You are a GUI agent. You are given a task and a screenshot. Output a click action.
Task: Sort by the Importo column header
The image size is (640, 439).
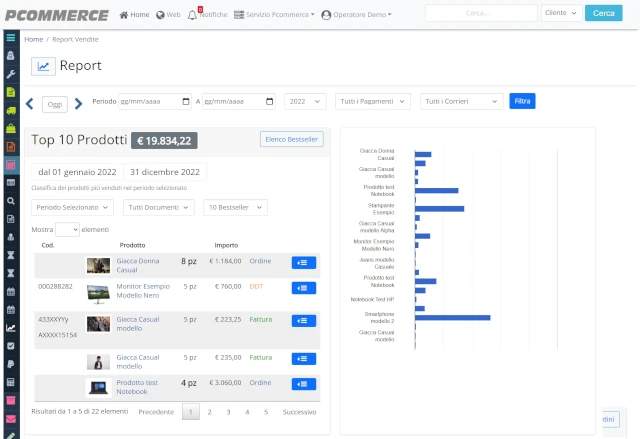[226, 245]
